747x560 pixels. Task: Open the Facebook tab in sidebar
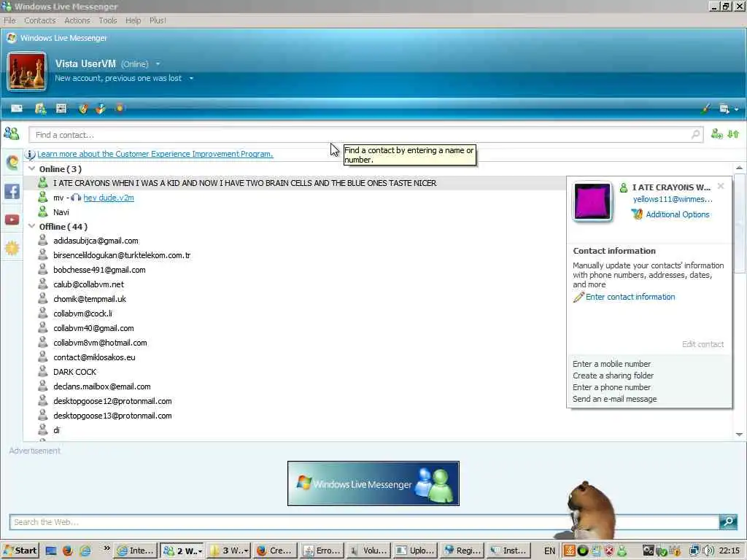pos(12,192)
